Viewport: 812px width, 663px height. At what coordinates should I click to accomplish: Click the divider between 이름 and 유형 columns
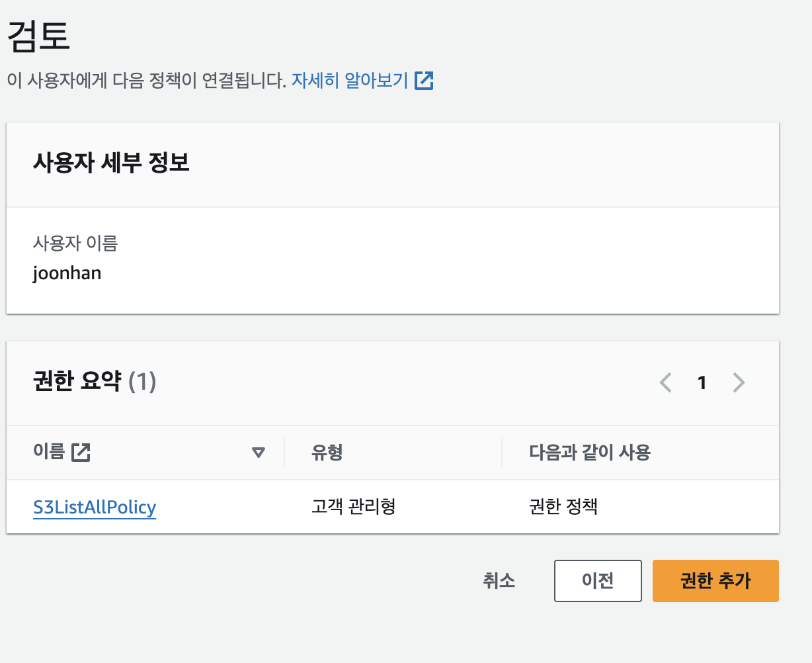pyautogui.click(x=284, y=453)
